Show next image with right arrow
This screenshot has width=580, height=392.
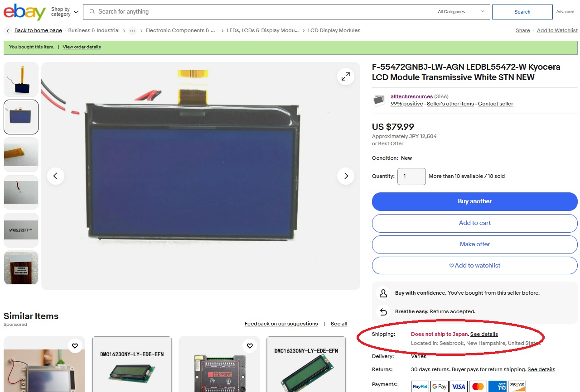pos(346,176)
